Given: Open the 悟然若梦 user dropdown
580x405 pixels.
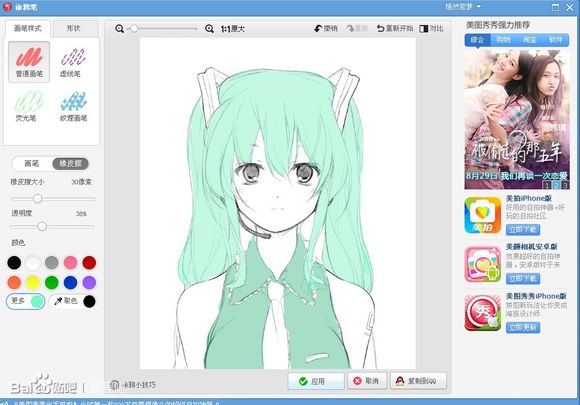Looking at the screenshot, I should pyautogui.click(x=463, y=6).
